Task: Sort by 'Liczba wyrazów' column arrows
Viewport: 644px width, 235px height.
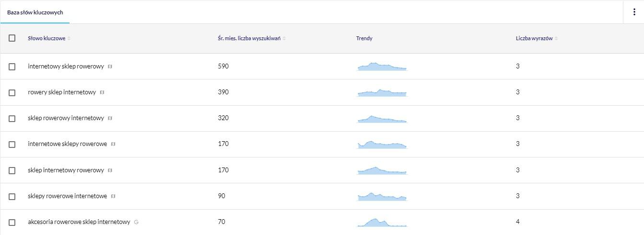Action: coord(556,38)
